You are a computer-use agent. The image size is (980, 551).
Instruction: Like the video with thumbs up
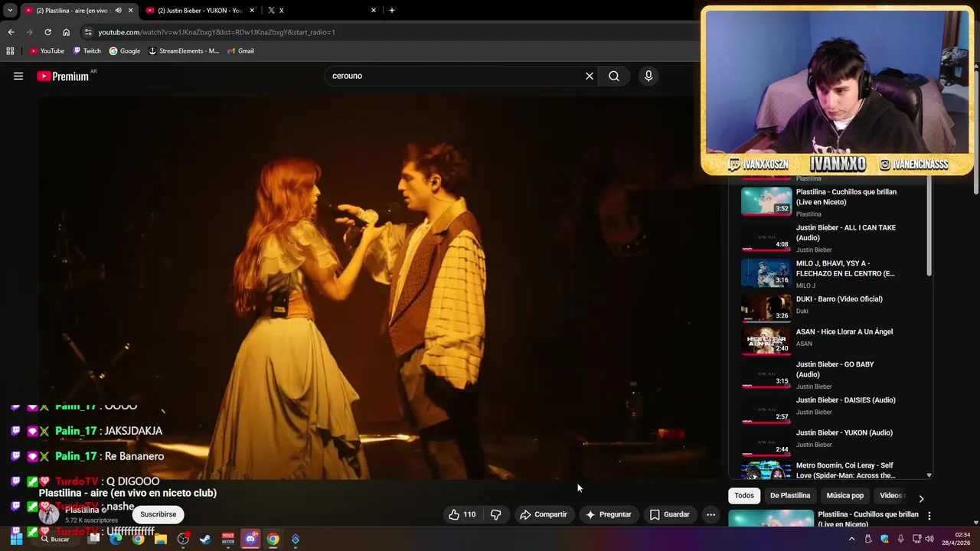462,514
